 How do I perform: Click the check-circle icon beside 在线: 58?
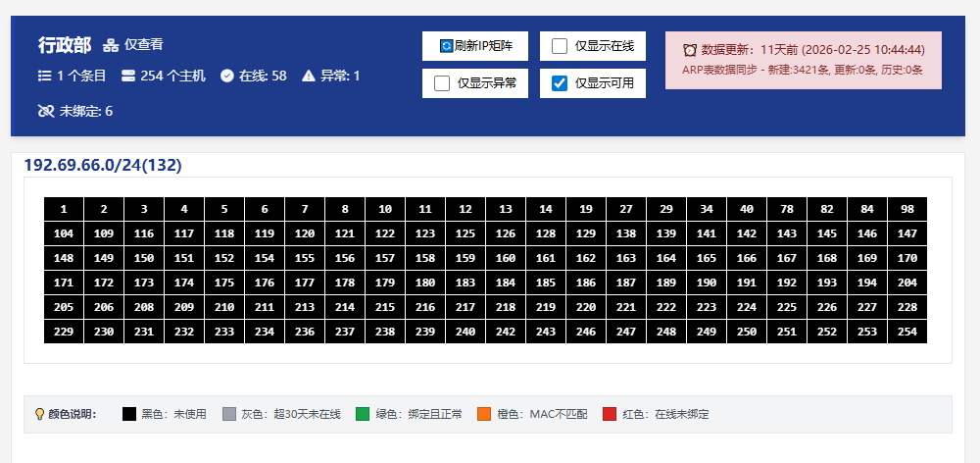pos(227,77)
